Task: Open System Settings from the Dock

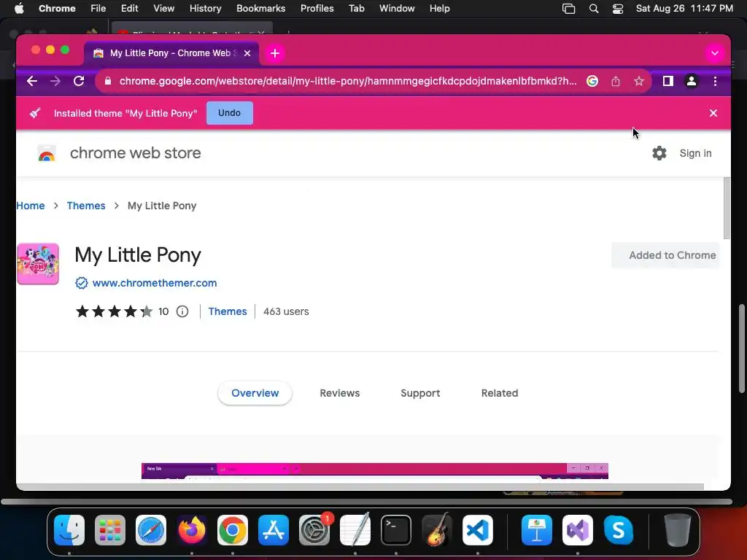Action: pos(314,530)
